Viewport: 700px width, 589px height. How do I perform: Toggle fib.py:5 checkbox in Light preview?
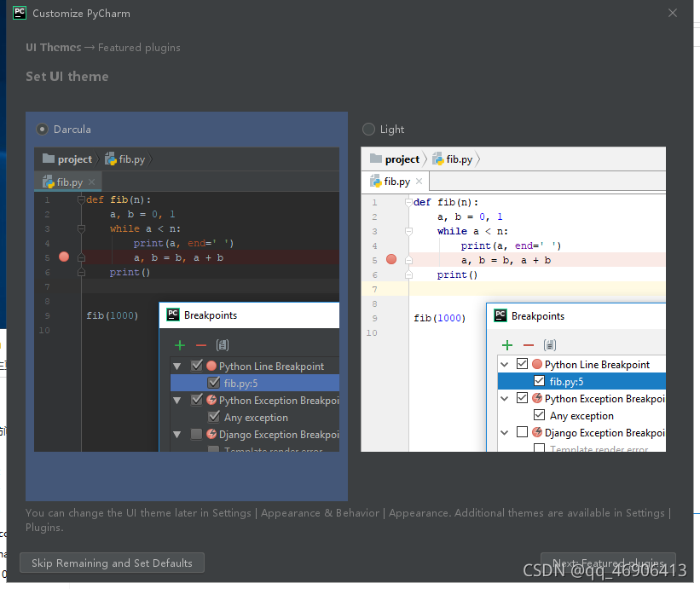point(540,381)
